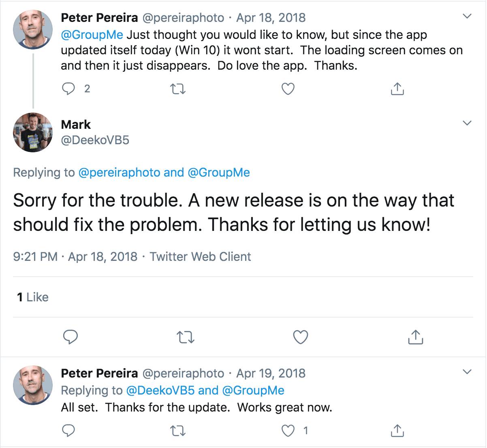Retweet Mark's new release tweet

tap(186, 337)
